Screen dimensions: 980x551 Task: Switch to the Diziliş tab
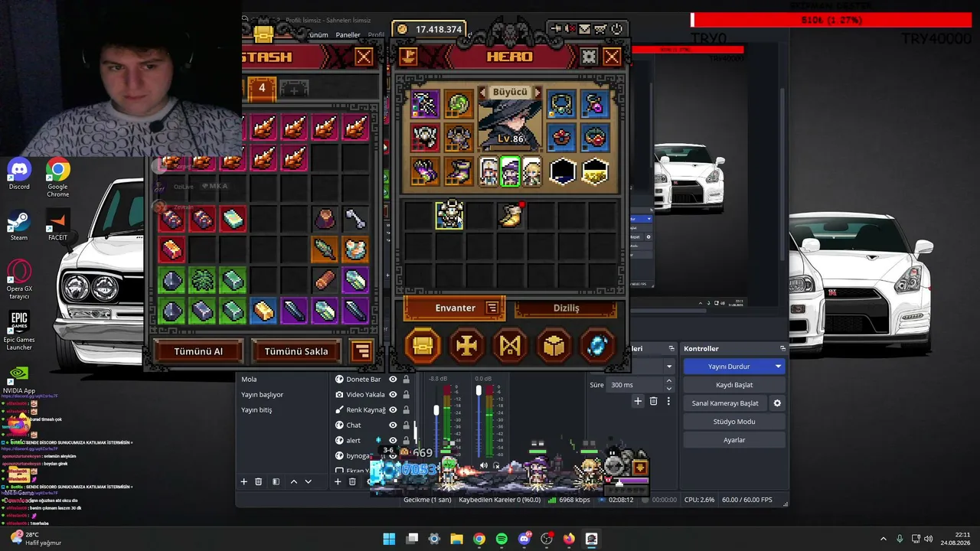tap(566, 308)
